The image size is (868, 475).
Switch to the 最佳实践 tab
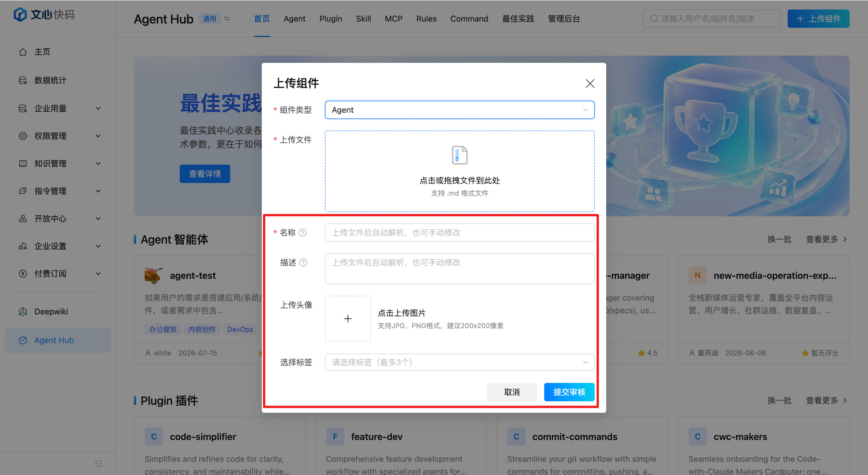(518, 19)
